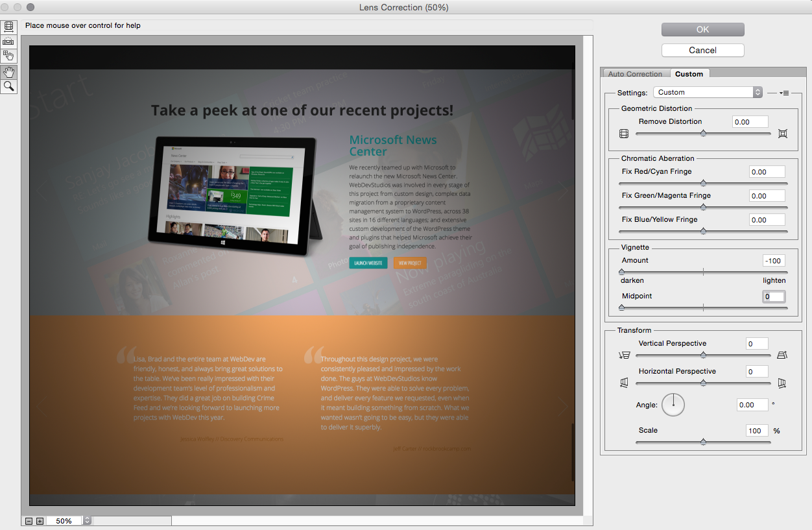
Task: Click Microsoft News Center heading in preview
Action: point(393,145)
